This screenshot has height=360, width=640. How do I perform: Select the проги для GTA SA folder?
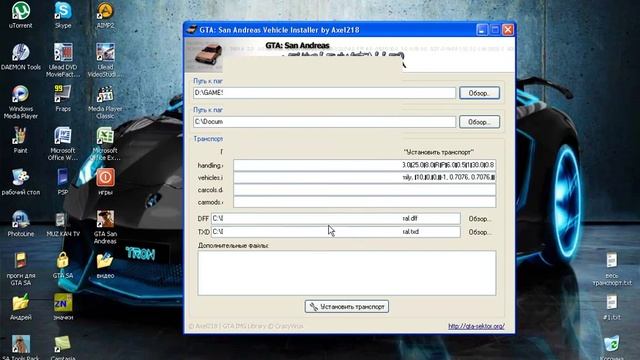pyautogui.click(x=20, y=269)
